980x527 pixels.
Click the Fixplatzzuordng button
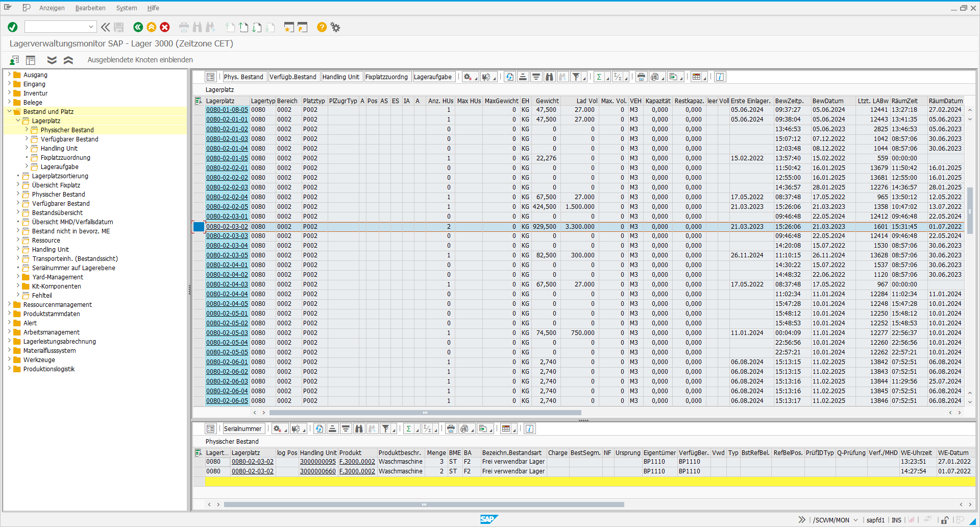(x=387, y=77)
